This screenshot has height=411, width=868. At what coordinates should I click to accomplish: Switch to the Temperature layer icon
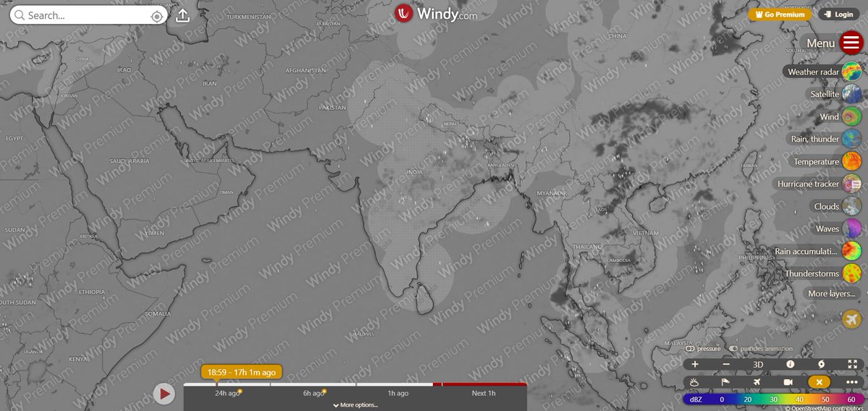pyautogui.click(x=851, y=161)
